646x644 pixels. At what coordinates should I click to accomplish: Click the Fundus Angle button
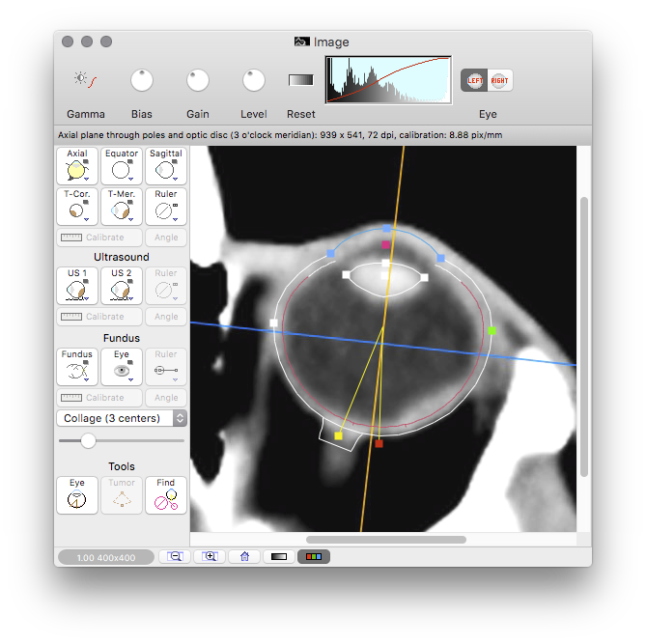(x=166, y=398)
